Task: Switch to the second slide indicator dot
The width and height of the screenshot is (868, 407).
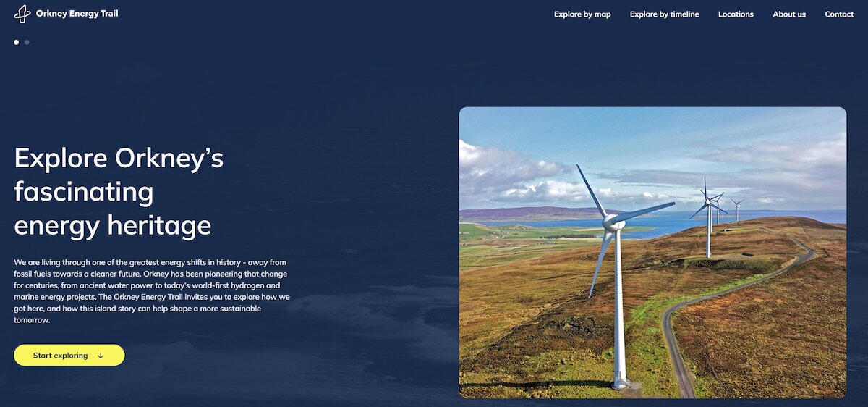Action: click(27, 42)
